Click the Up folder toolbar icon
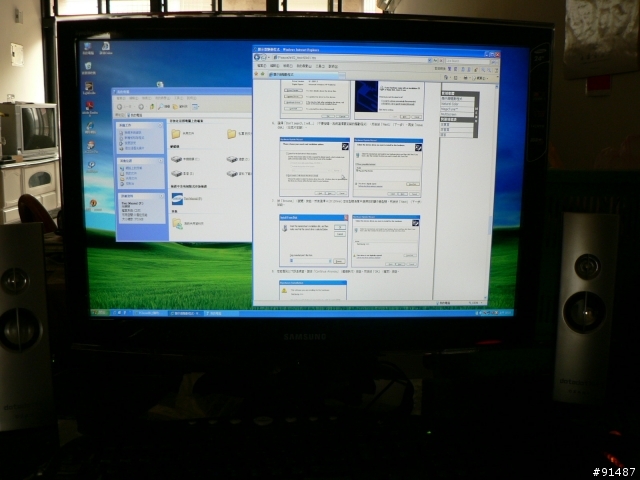This screenshot has height=480, width=640. tap(151, 107)
